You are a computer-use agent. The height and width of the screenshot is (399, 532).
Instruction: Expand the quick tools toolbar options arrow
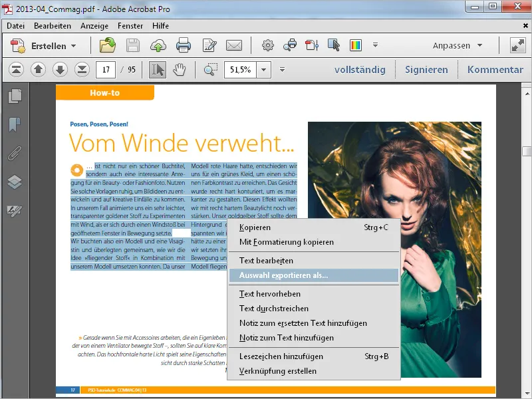pos(375,45)
